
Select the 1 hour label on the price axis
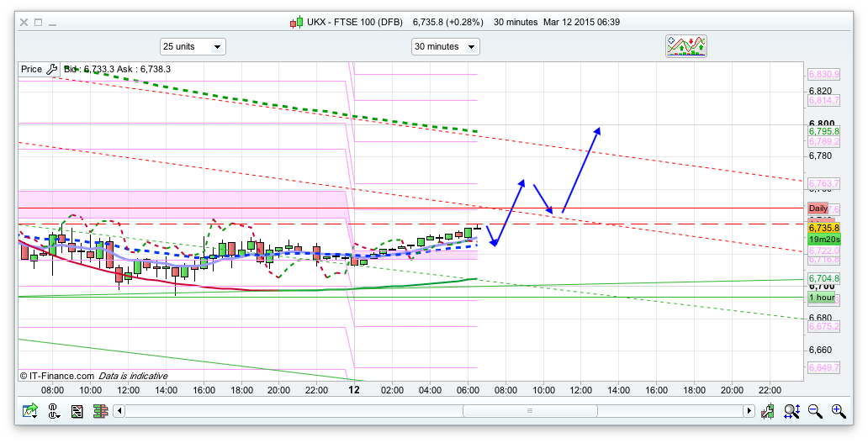tap(822, 298)
